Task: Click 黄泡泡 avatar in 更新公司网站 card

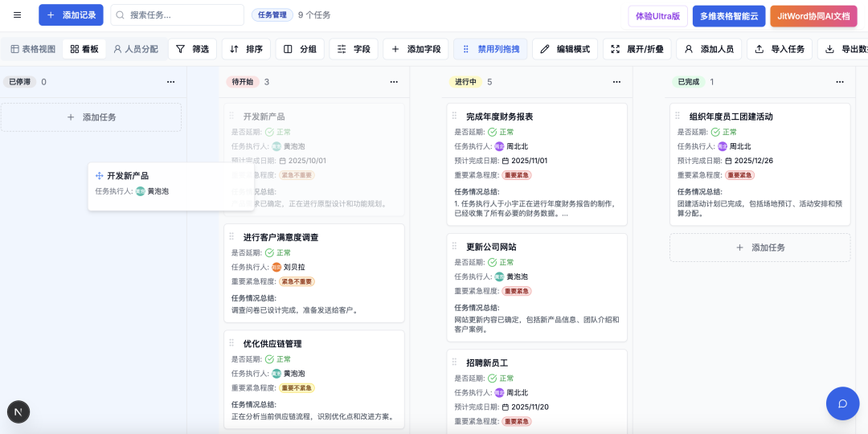Action: point(499,276)
